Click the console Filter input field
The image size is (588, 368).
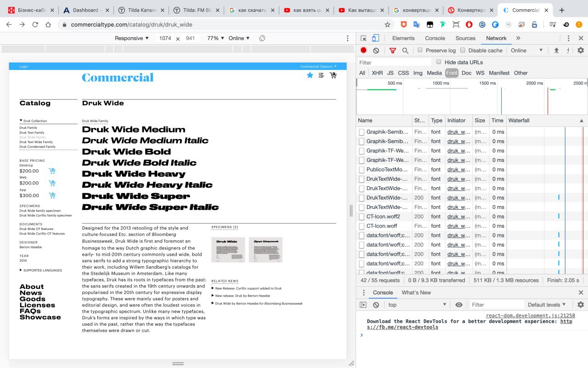pyautogui.click(x=496, y=305)
